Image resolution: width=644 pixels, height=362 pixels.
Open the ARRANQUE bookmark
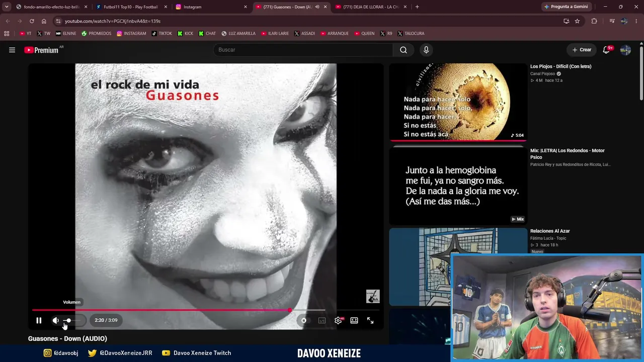334,33
